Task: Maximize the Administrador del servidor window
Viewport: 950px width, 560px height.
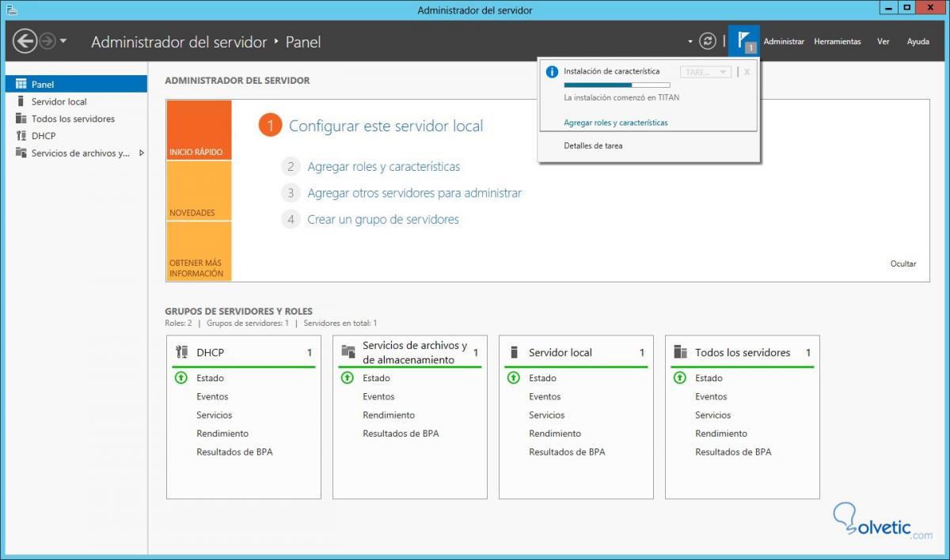Action: [906, 8]
